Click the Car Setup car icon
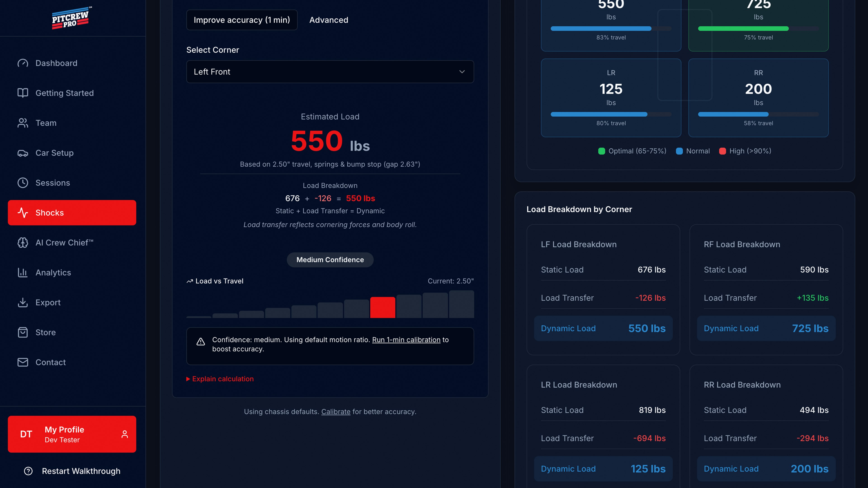This screenshot has height=488, width=868. 23,153
